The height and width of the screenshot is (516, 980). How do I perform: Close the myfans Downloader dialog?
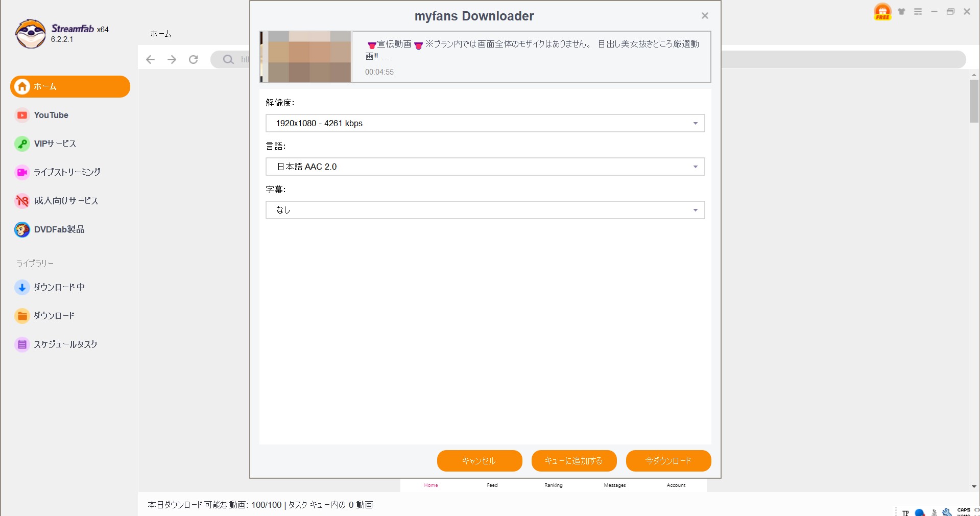pyautogui.click(x=705, y=16)
